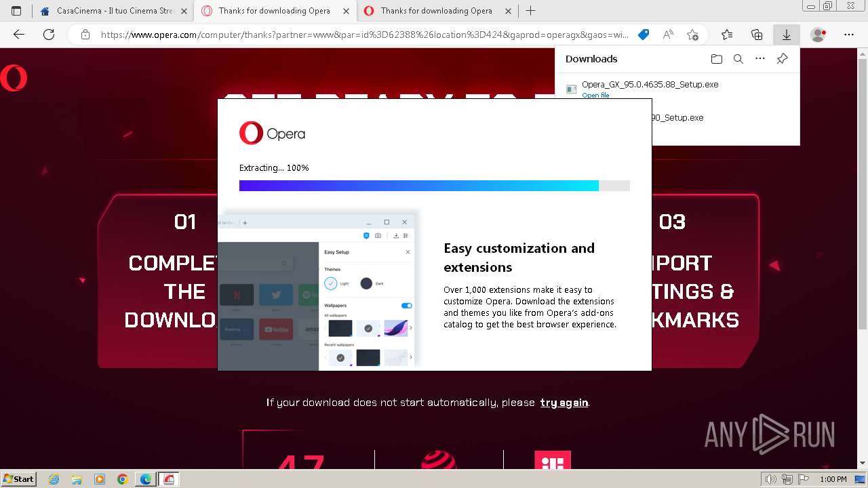The image size is (868, 488).
Task: Click 'Easy customization and extensions' heading
Action: pyautogui.click(x=519, y=258)
